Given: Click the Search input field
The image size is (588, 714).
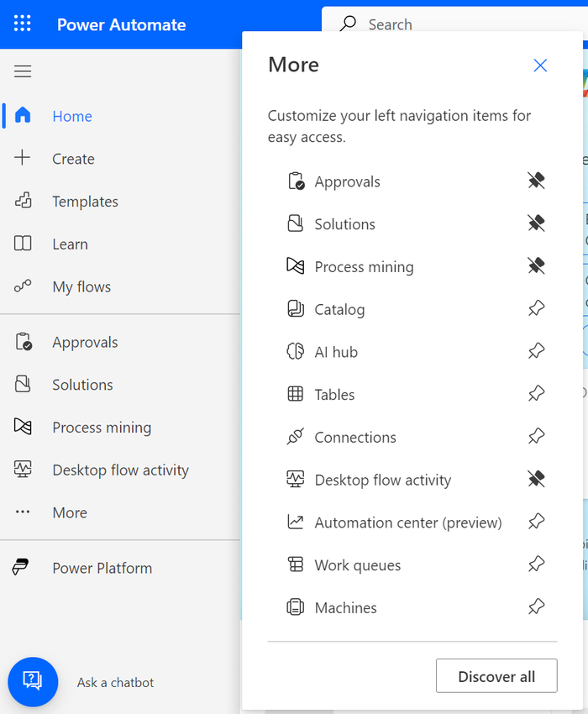Looking at the screenshot, I should (x=454, y=24).
